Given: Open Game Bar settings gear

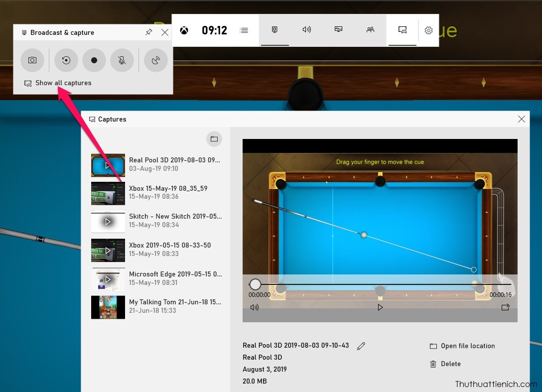Looking at the screenshot, I should 428,30.
